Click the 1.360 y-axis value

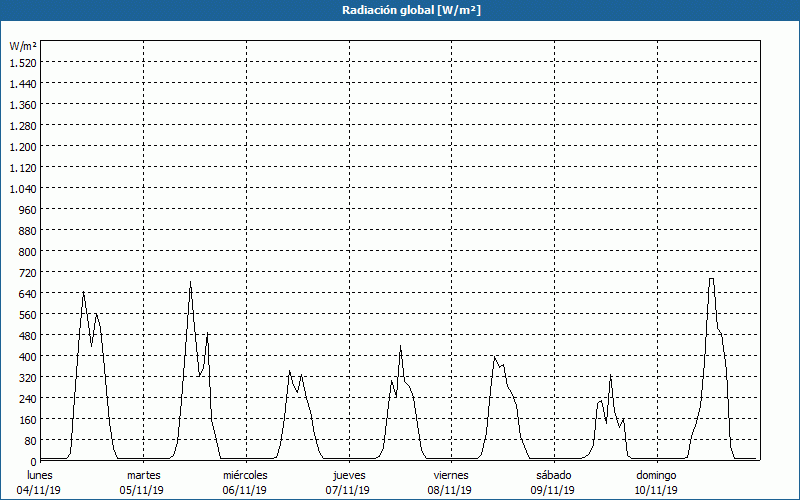coord(23,105)
